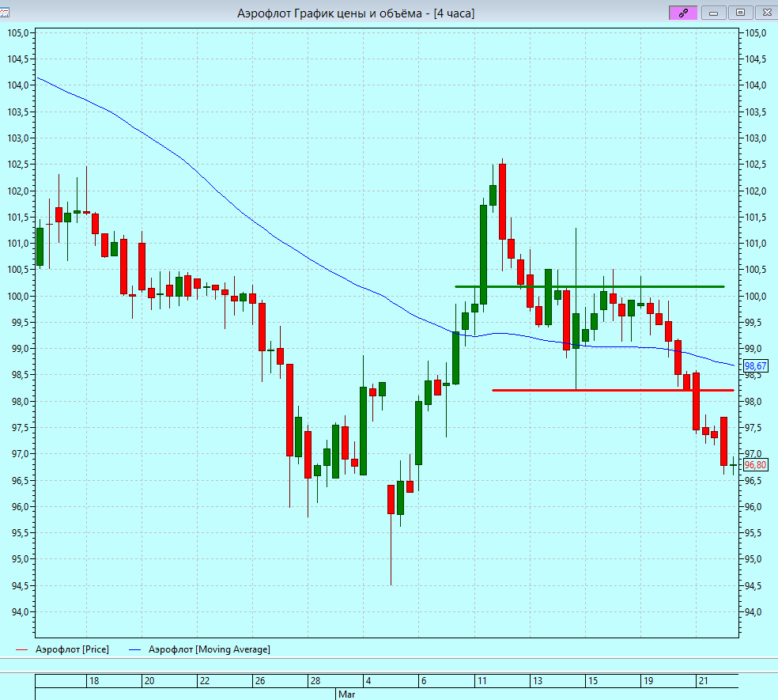Click the 100,0 value on left price axis
Image resolution: width=778 pixels, height=700 pixels.
(18, 297)
